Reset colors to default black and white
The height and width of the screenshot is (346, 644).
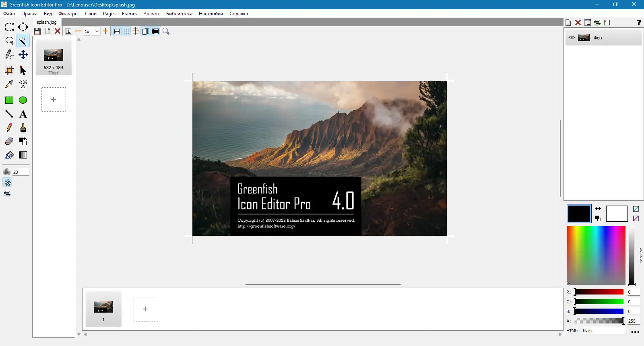coord(598,218)
